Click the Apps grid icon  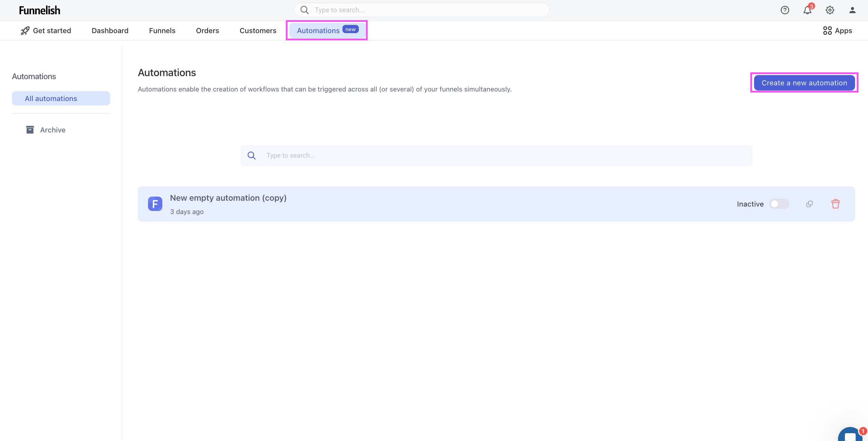(827, 31)
